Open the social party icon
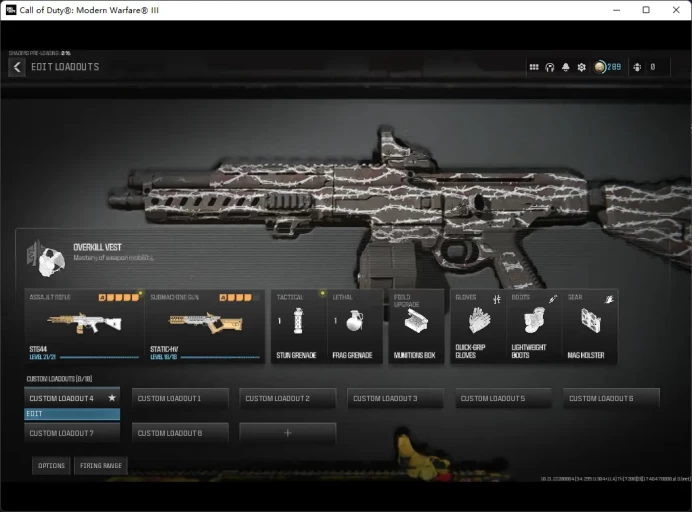This screenshot has width=692, height=512. pos(637,67)
